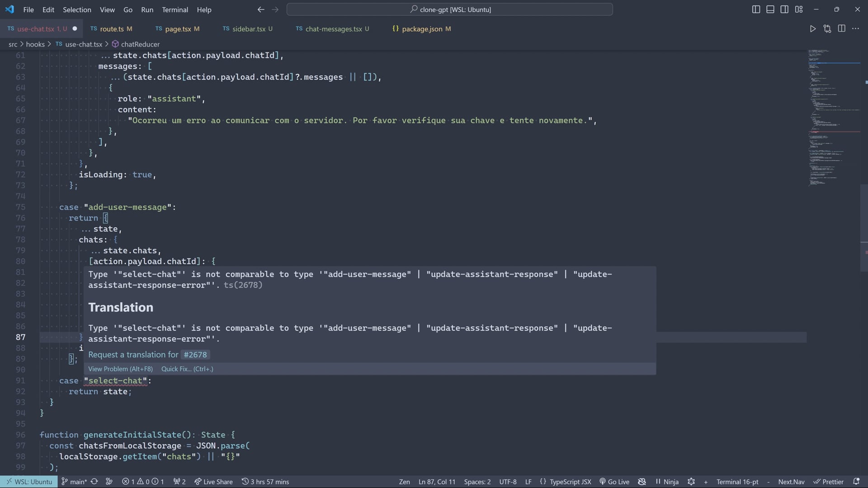Click the notifications bell in status bar
Screen dimensions: 868x488
pos(856,482)
